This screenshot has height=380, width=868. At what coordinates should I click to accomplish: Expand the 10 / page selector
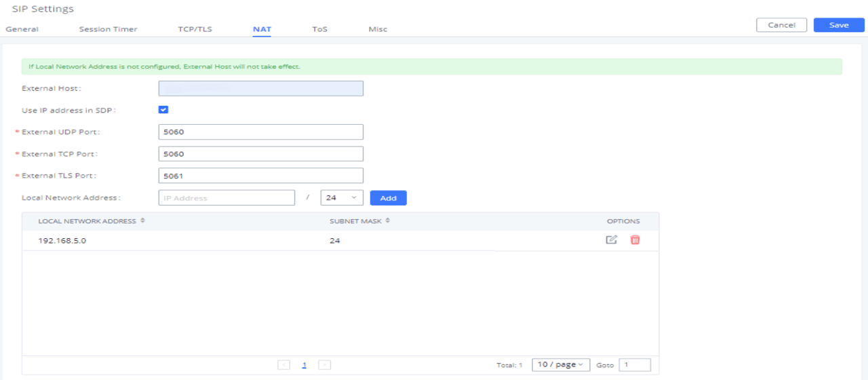[561, 365]
